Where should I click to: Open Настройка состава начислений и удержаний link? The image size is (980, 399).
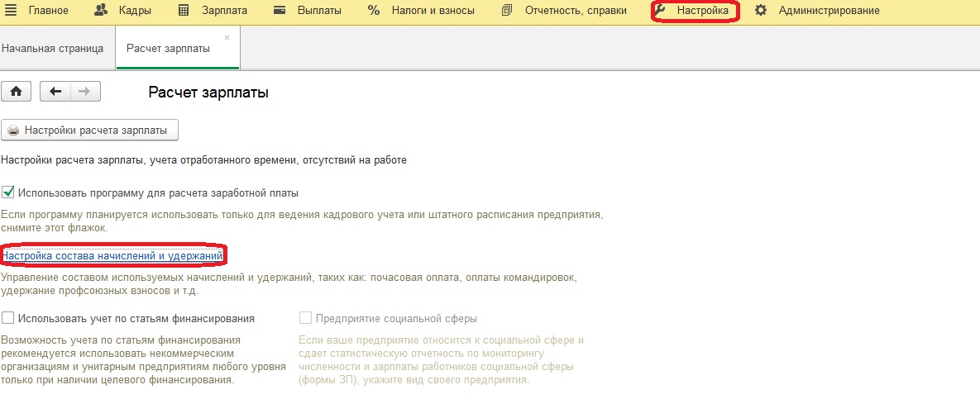(x=112, y=255)
